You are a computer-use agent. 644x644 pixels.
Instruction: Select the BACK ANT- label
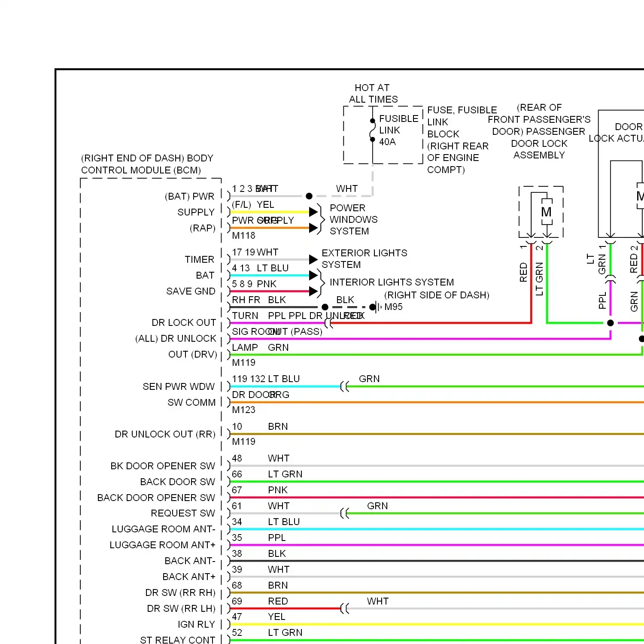pos(190,561)
